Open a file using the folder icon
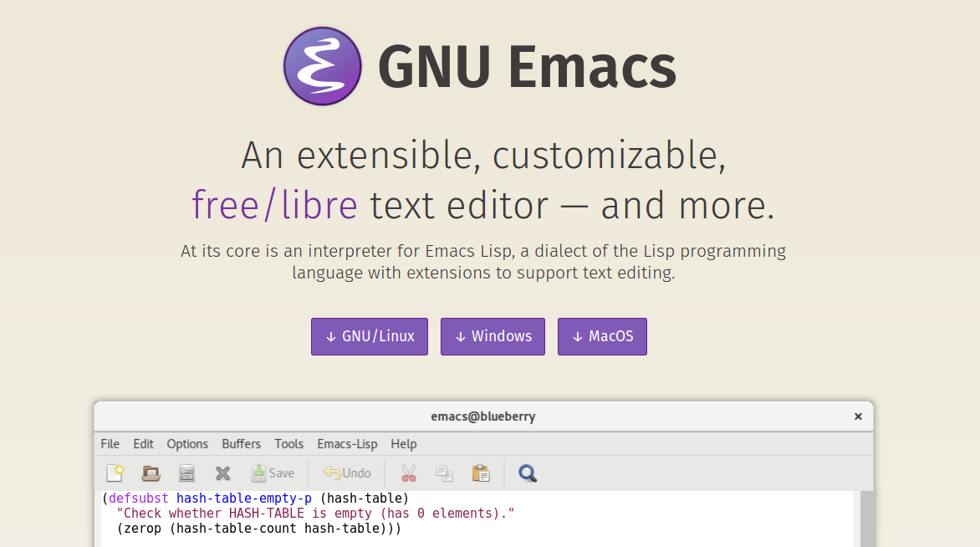980x547 pixels. coord(151,473)
